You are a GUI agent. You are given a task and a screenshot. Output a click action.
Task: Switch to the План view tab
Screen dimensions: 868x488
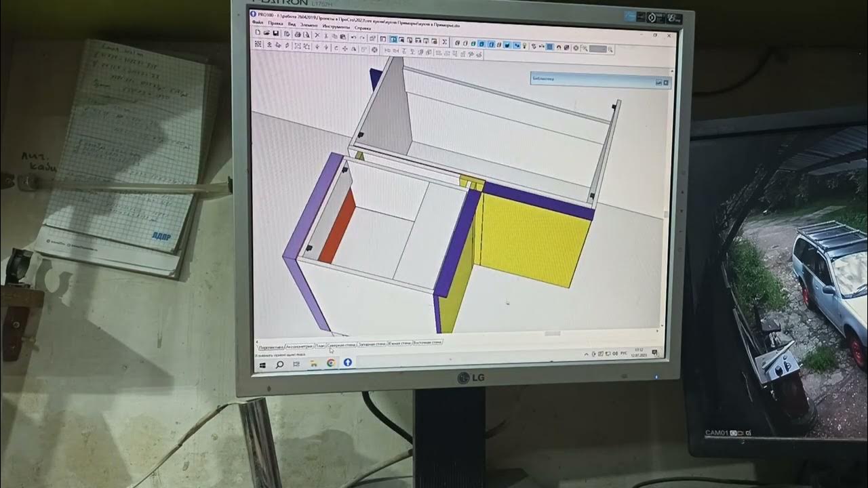tap(320, 346)
